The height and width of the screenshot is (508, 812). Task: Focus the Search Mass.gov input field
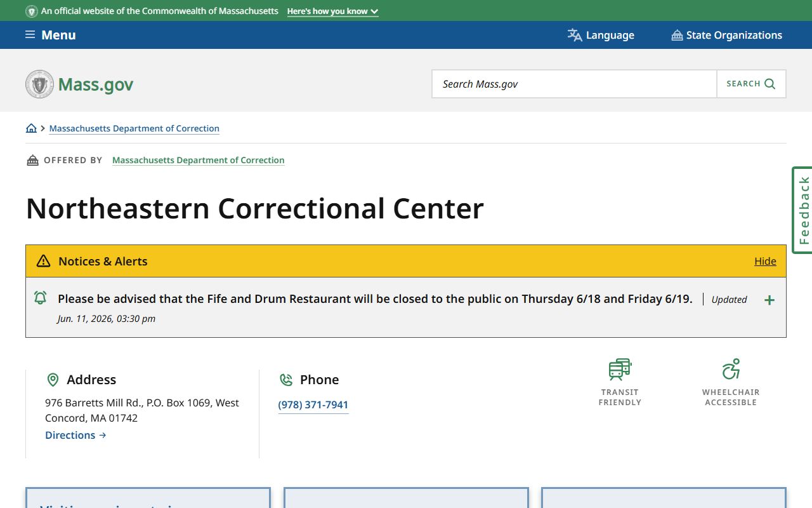click(575, 84)
